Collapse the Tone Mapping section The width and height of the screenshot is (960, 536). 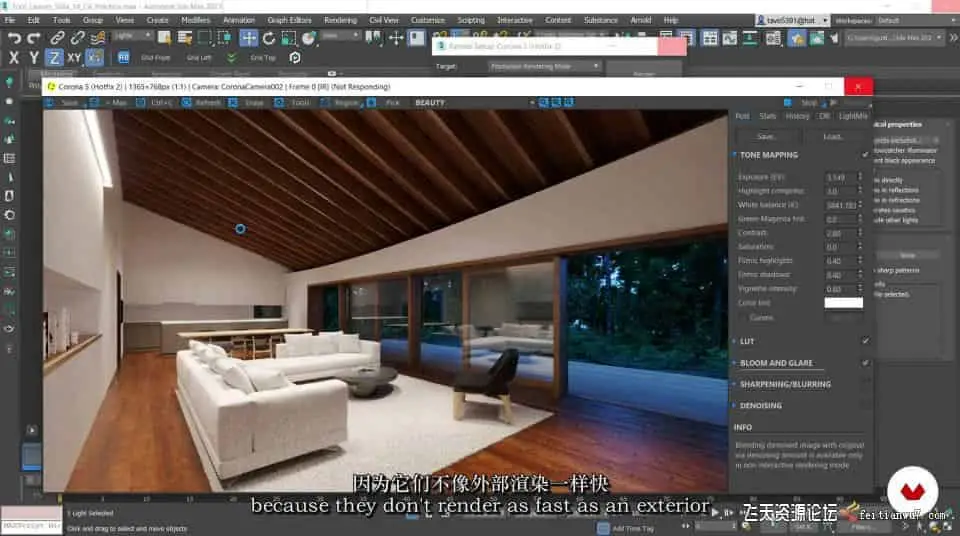click(x=735, y=155)
